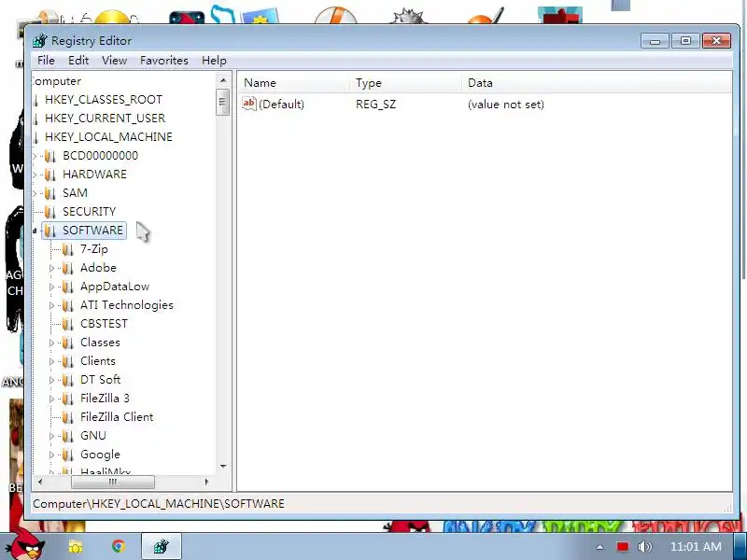Expand the FileZilla 3 key
This screenshot has width=747, height=560.
52,399
